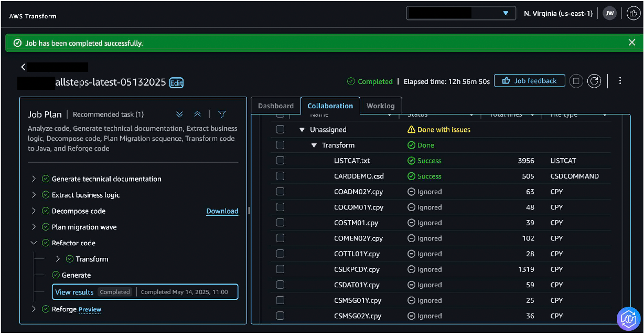644x334 pixels.
Task: Click the LISTCAT file type cell
Action: 564,161
